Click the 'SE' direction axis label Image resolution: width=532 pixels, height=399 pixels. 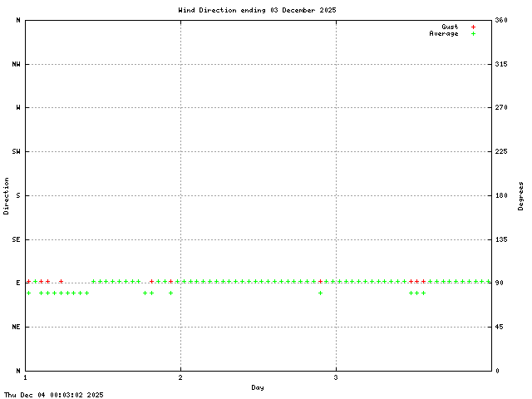click(x=16, y=239)
